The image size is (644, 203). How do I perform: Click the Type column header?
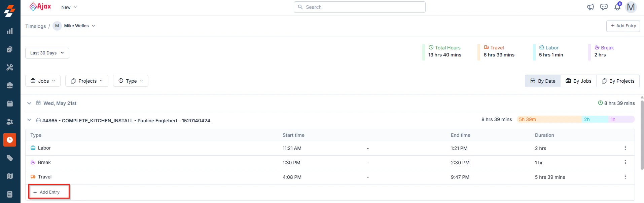(36, 135)
